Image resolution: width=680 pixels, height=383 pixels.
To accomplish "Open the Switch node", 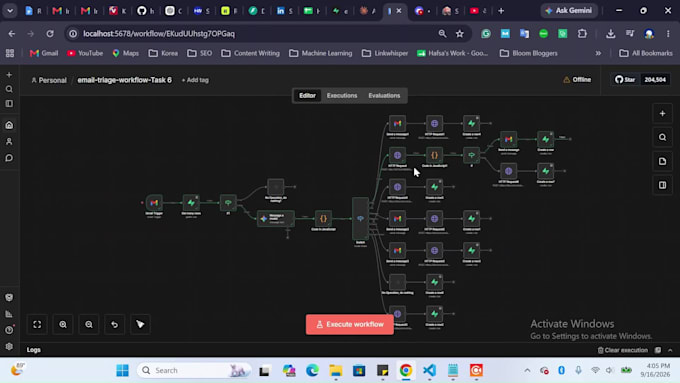I will click(360, 219).
